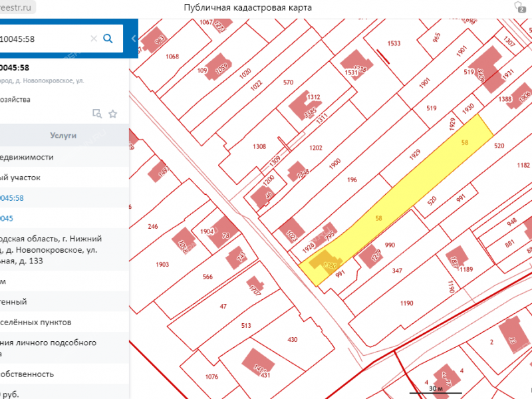Screen dimensions: 532x399
Task: Open the blue cadastral number link ending 0045:58
Action: pyautogui.click(x=12, y=198)
